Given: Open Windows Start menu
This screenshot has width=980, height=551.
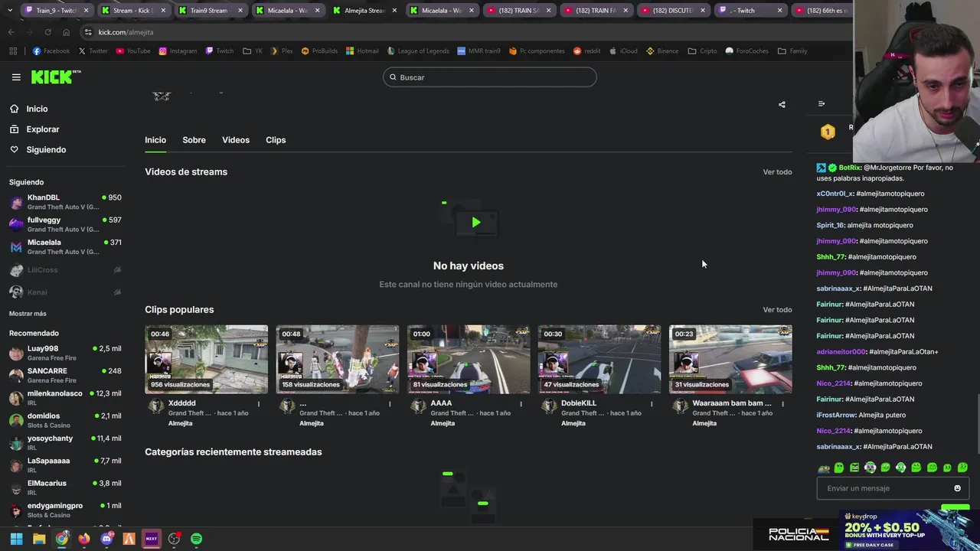Looking at the screenshot, I should tap(16, 539).
